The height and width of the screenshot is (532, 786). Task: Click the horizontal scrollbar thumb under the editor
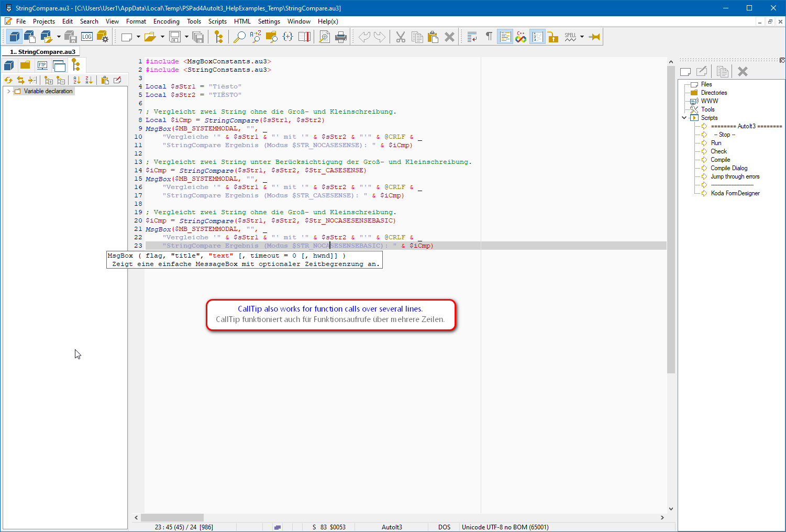[x=172, y=517]
